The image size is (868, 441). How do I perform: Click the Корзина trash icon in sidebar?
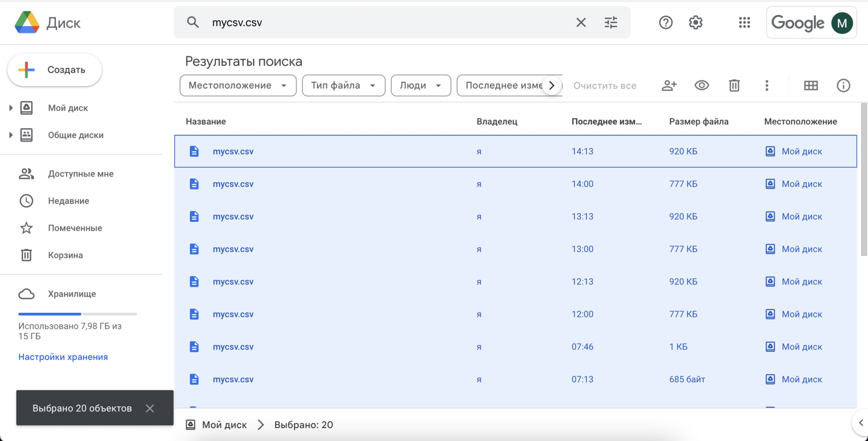26,255
